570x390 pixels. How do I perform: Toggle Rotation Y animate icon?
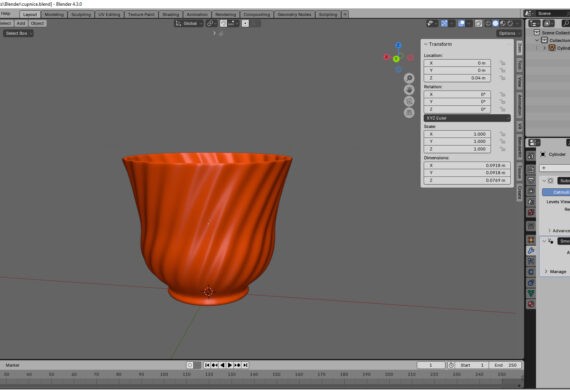(502, 102)
